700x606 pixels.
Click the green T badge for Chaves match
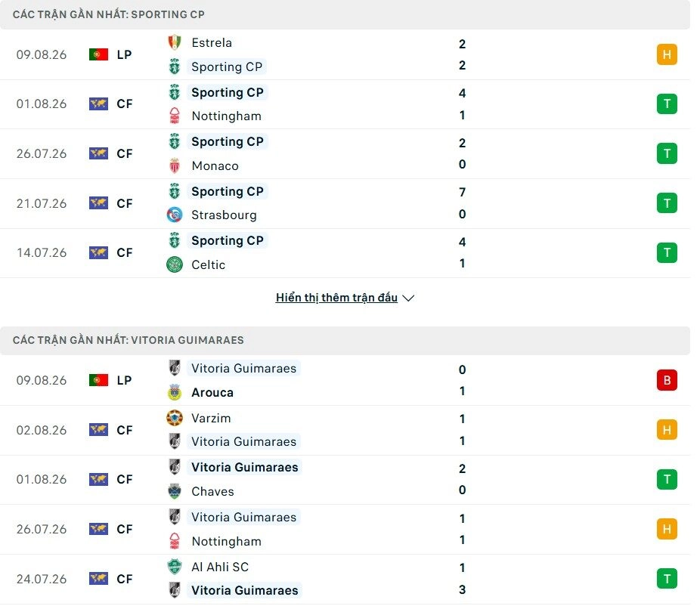tap(667, 479)
